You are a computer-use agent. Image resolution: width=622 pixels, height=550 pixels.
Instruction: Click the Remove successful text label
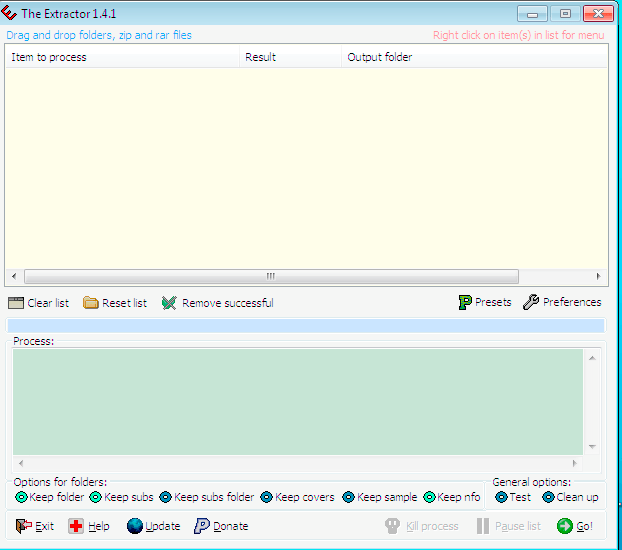coord(228,303)
